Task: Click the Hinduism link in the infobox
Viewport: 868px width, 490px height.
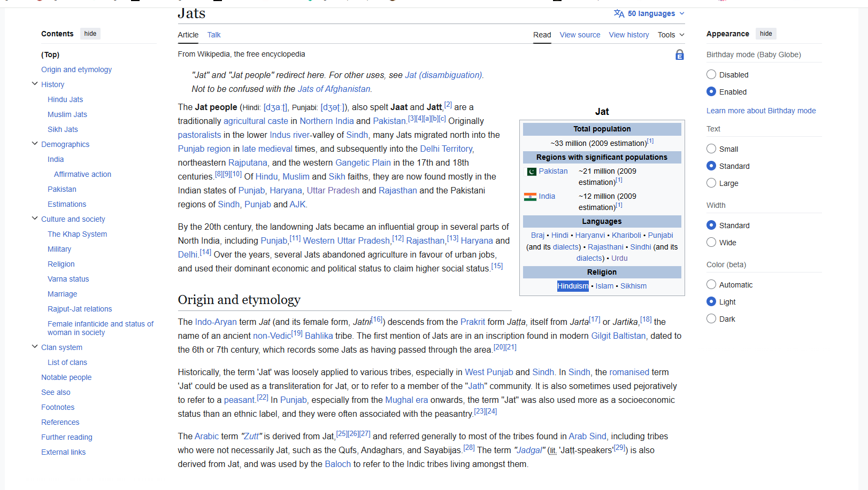Action: (x=573, y=286)
